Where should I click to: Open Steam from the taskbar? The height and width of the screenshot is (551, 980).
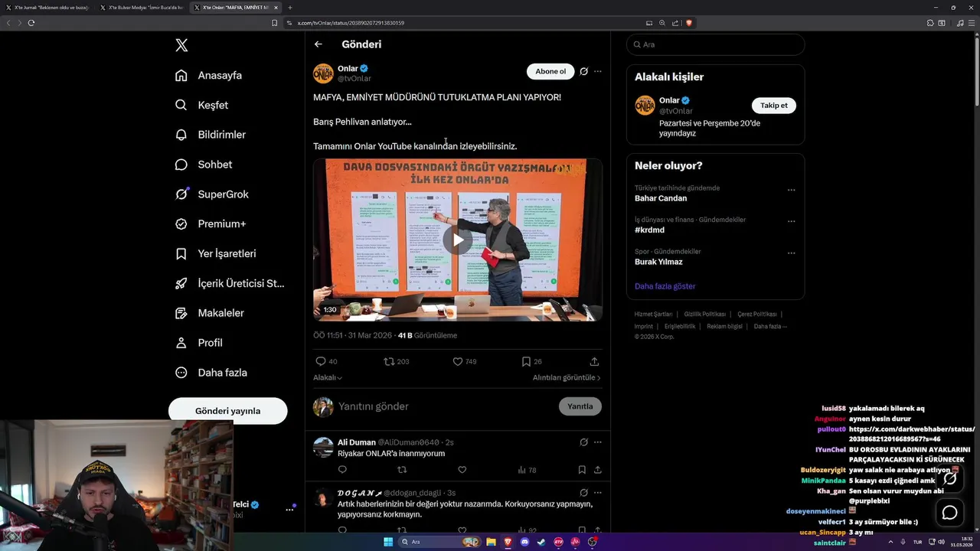tap(541, 542)
